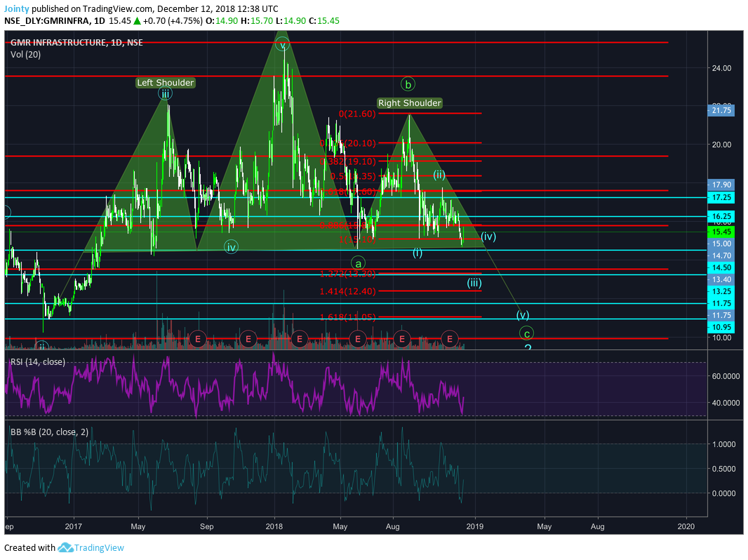The height and width of the screenshot is (560, 748).
Task: Click the 13.40 price tag
Action: (721, 279)
